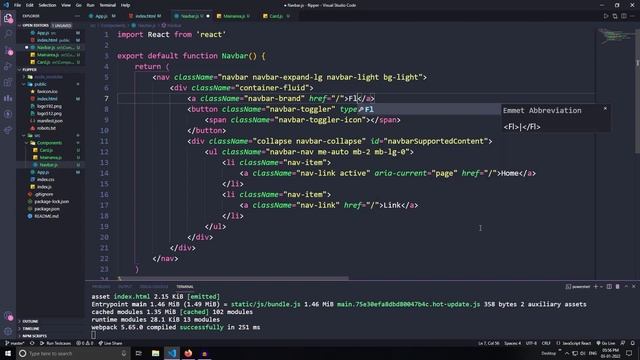Screen dimensions: 640x360
Task: Click the Ln 7, Col 56 indicator
Action: click(489, 343)
